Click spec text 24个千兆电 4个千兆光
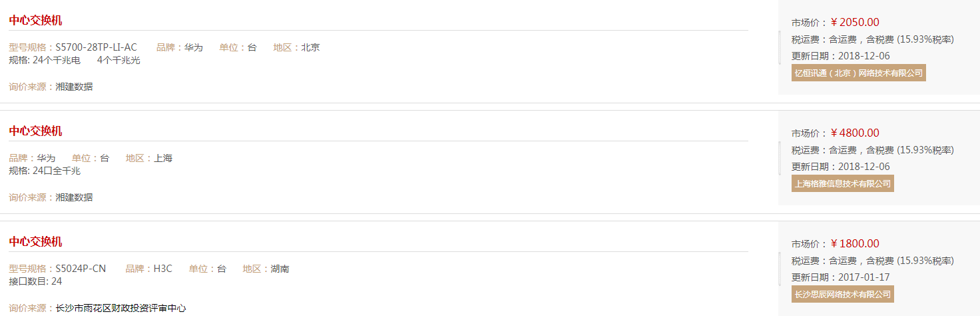 [87, 60]
